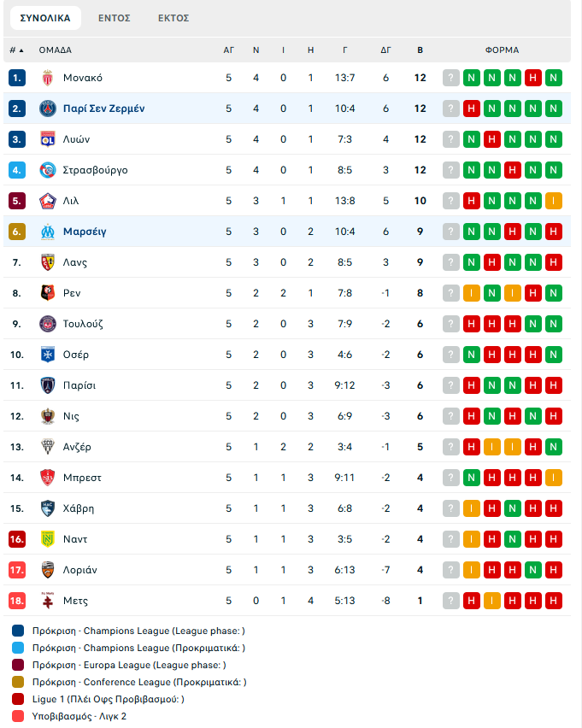Viewport: 582px width, 728px height.
Task: Click the Monaco club crest icon
Action: (47, 78)
